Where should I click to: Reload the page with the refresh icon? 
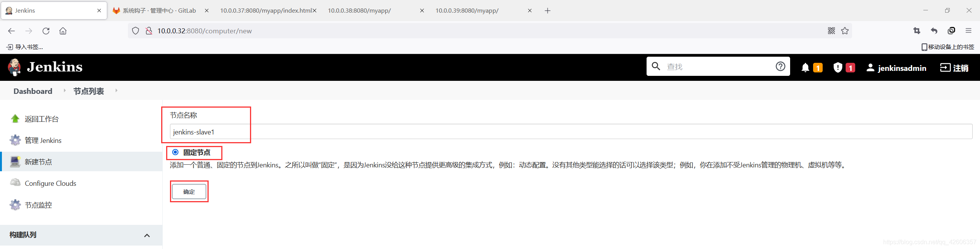pyautogui.click(x=46, y=31)
